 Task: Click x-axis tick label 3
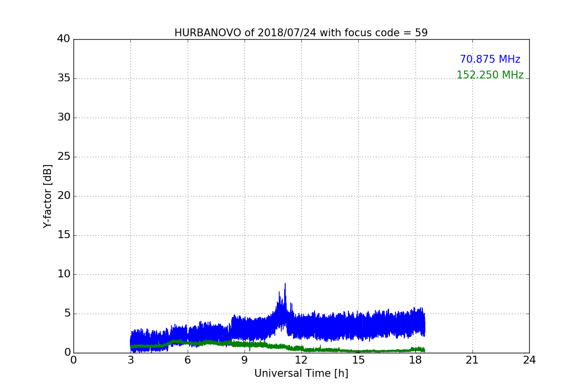(130, 360)
